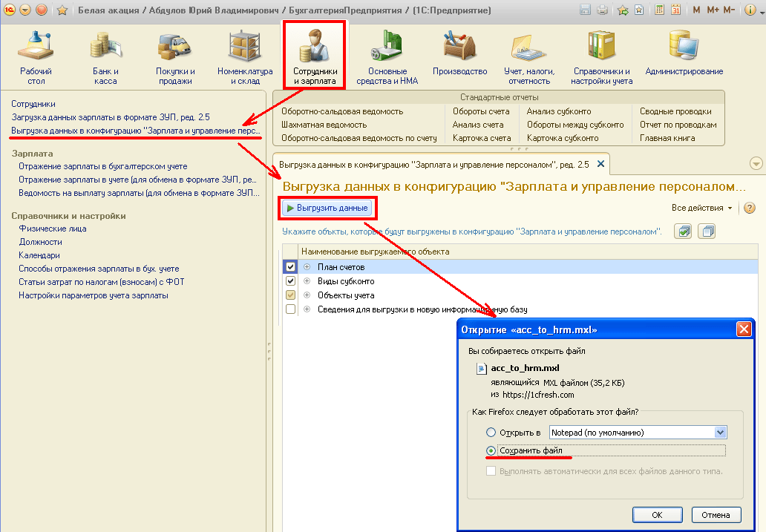
Task: Open the Покупки и продажи section
Action: click(175, 58)
